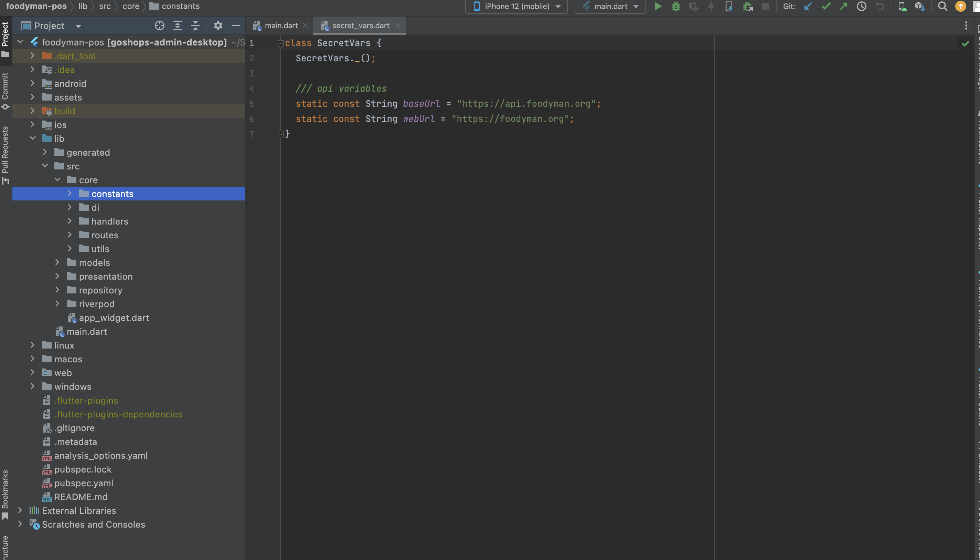Toggle code folding on class SecretVars line
This screenshot has width=980, height=560.
[280, 43]
